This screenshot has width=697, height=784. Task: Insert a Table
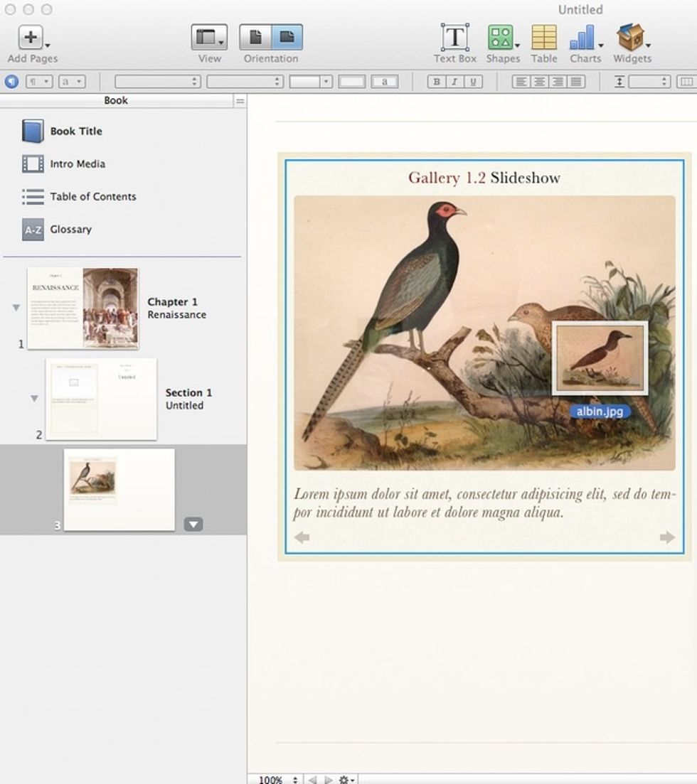tap(544, 38)
